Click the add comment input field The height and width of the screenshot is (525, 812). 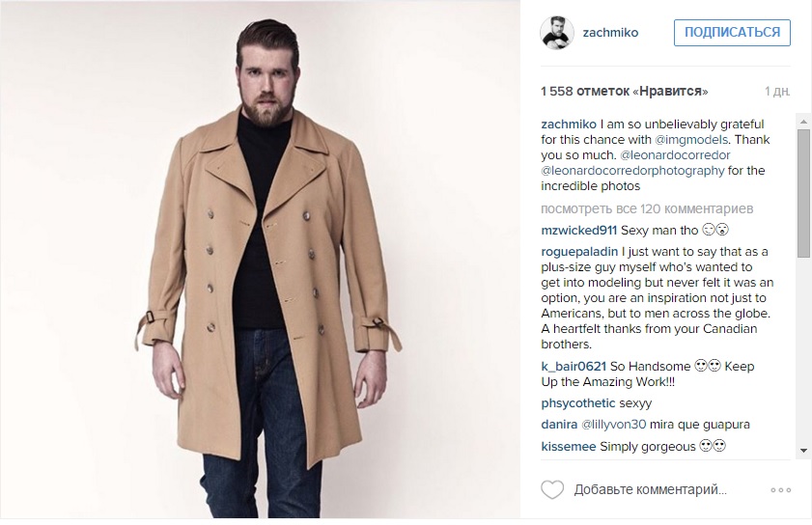[650, 490]
